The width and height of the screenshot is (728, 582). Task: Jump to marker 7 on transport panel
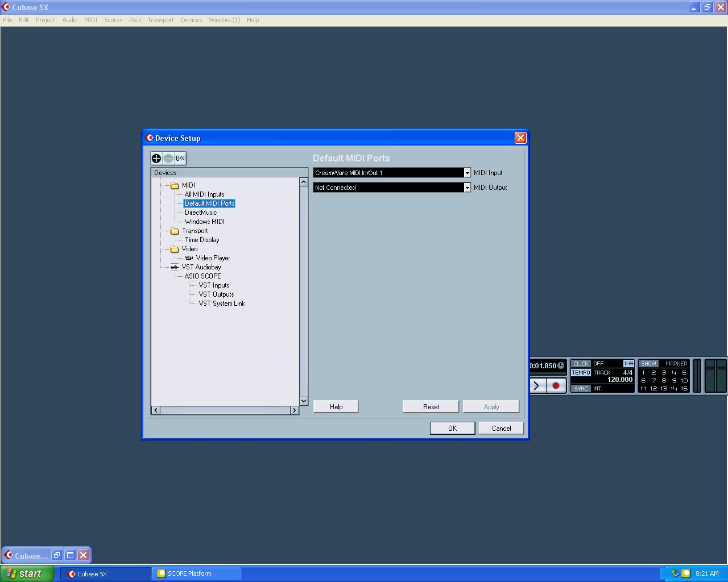pos(653,381)
